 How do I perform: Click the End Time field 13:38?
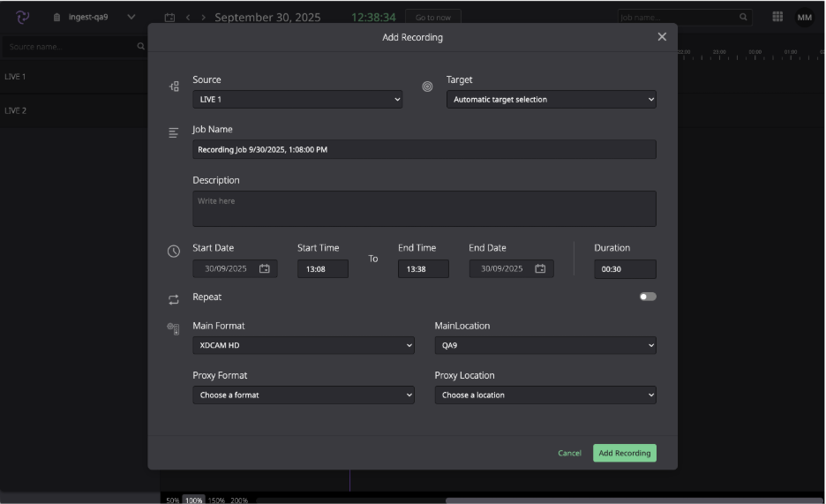pos(424,268)
